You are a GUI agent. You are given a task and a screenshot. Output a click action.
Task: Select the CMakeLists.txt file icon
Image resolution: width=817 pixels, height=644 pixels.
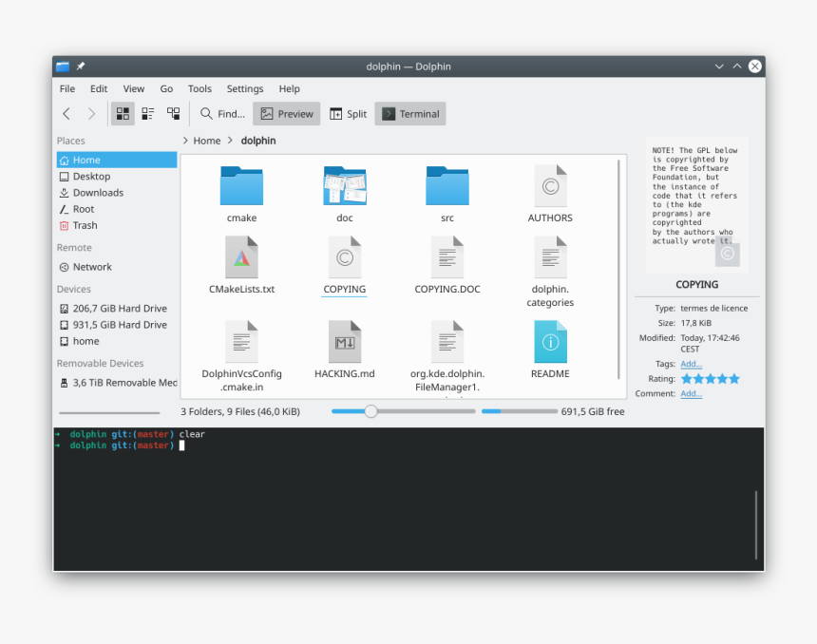click(241, 256)
